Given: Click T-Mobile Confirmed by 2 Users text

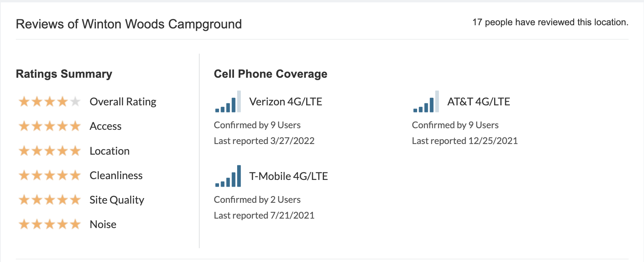Looking at the screenshot, I should click(257, 200).
